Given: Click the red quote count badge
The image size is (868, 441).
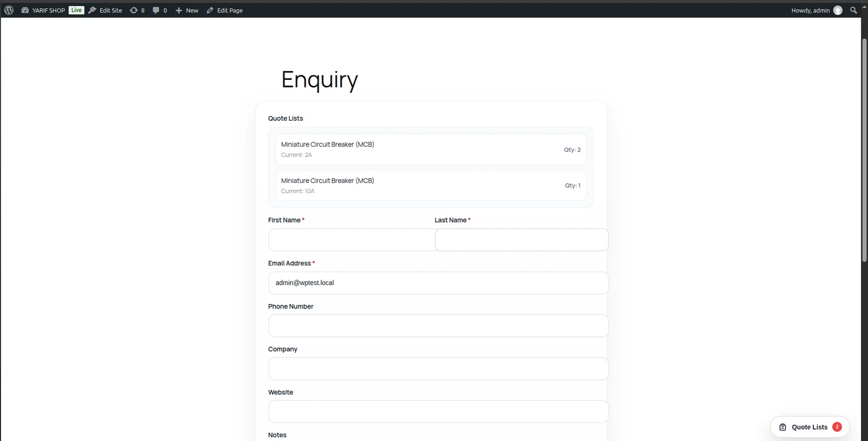Looking at the screenshot, I should point(837,427).
